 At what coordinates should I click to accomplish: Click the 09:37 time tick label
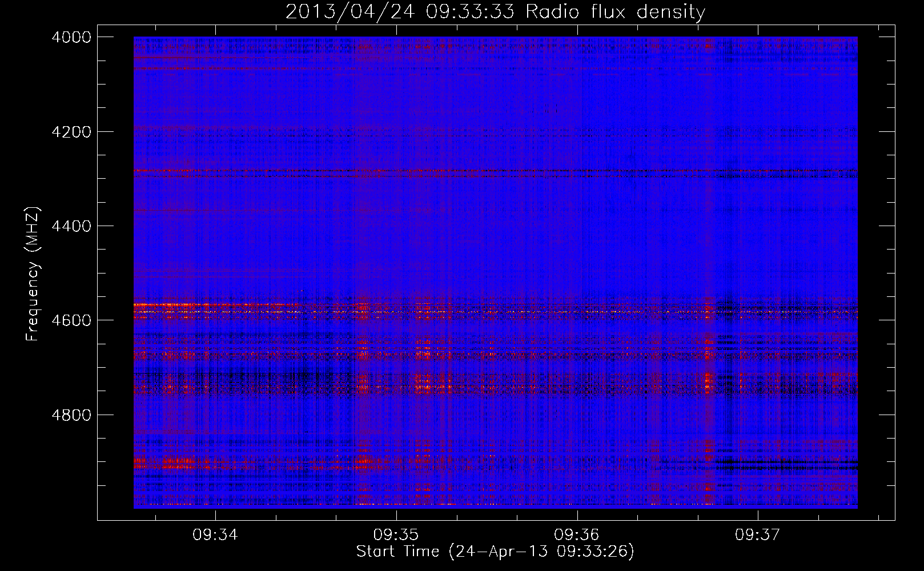[758, 535]
